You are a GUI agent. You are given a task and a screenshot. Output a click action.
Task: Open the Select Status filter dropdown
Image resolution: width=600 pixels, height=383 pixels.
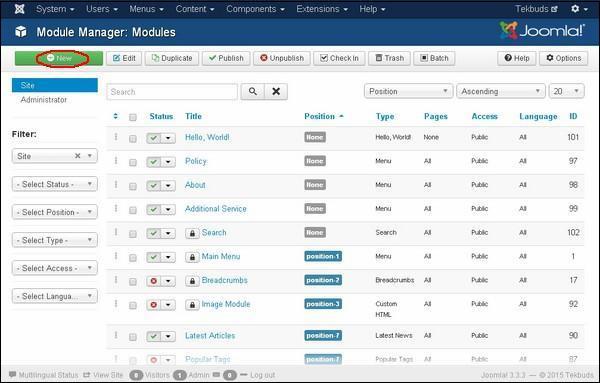pyautogui.click(x=55, y=184)
